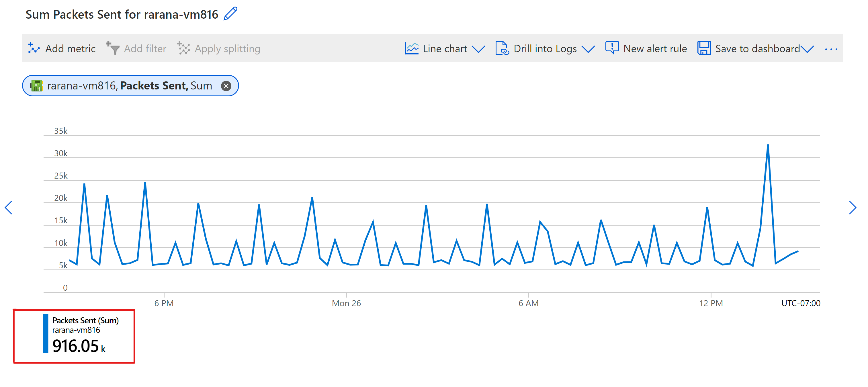Click the New alert rule icon
The width and height of the screenshot is (868, 387).
[612, 48]
